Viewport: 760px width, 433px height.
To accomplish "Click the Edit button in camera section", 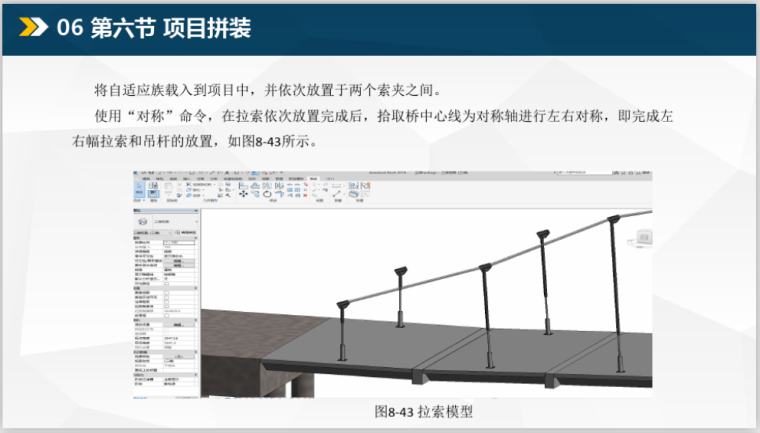I will click(177, 325).
